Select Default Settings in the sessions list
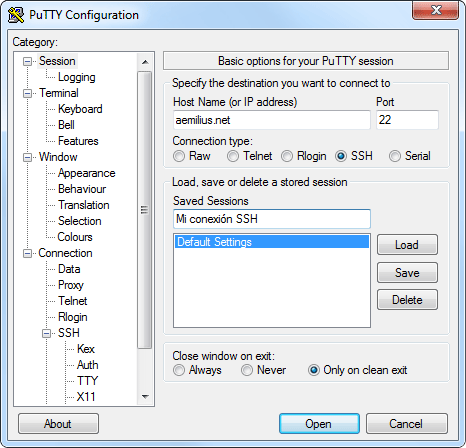466x448 pixels. (272, 242)
